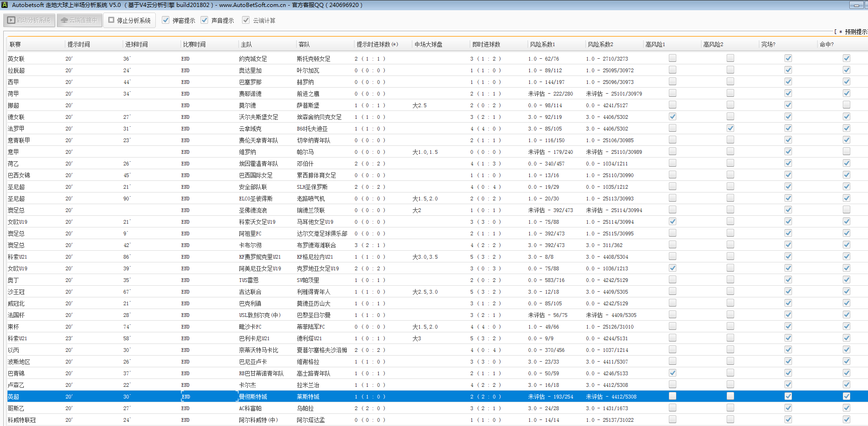Disable the 声音提示 checkbox
The width and height of the screenshot is (868, 426).
pos(204,20)
